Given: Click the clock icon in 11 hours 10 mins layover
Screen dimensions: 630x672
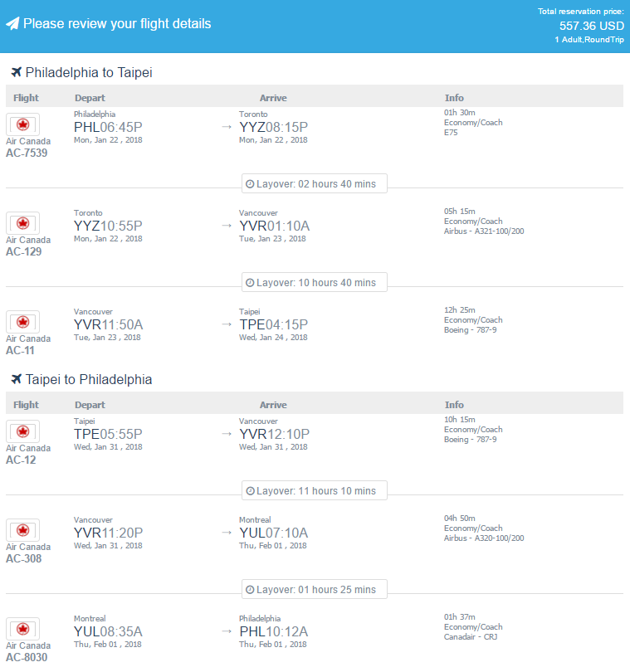Looking at the screenshot, I should point(250,490).
